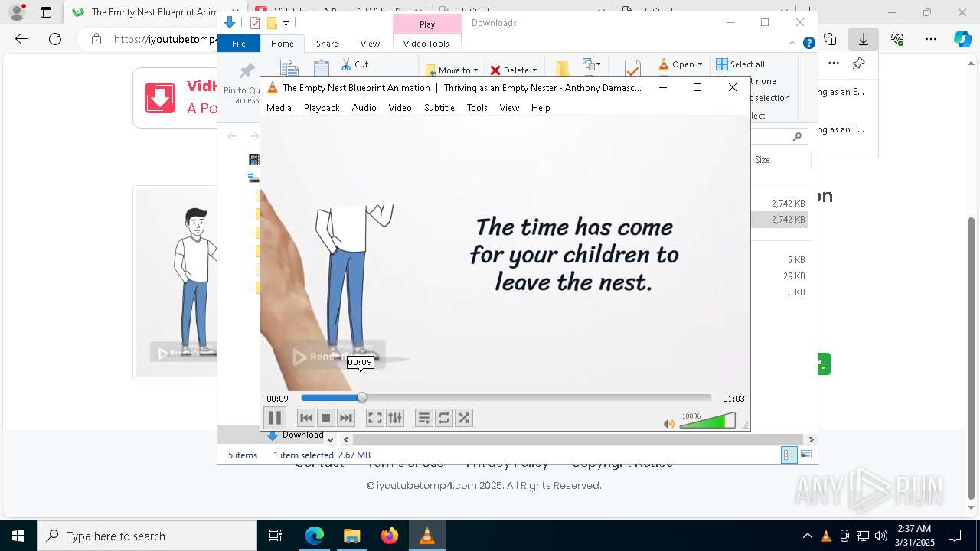Go back in the Edge browser
This screenshot has width=980, height=551.
point(21,39)
